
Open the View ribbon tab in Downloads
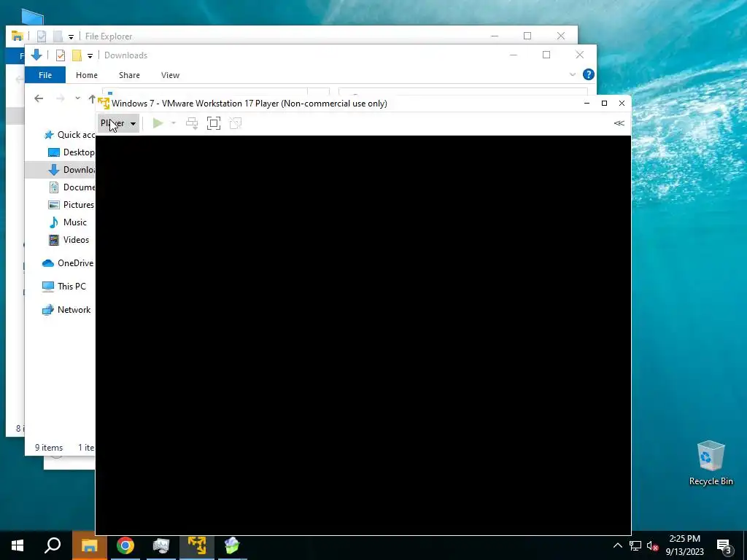[x=170, y=75]
